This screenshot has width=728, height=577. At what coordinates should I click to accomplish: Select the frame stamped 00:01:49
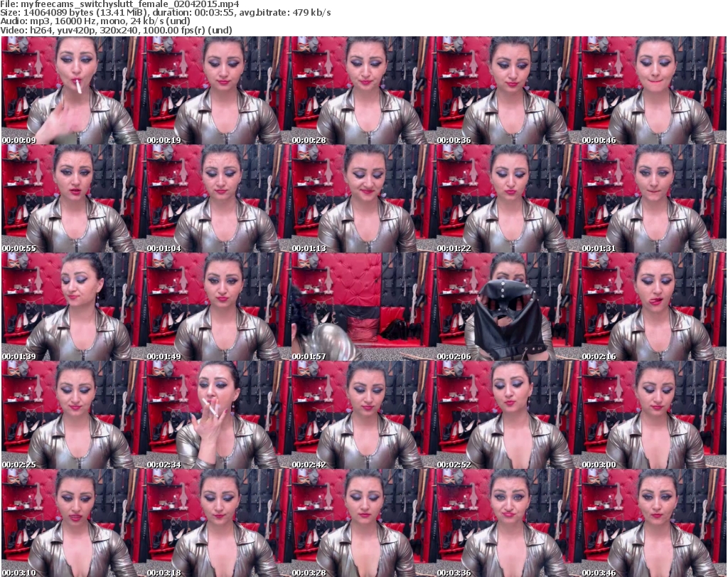(x=218, y=307)
